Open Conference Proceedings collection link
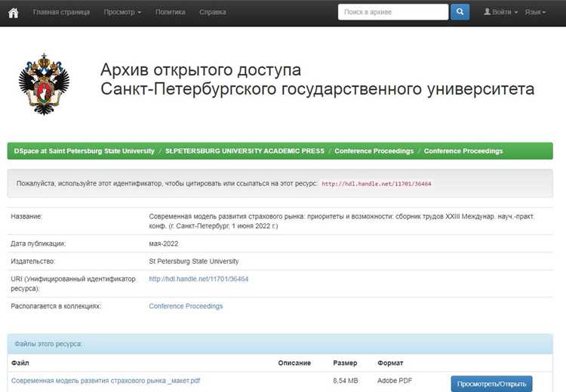Screen dimensions: 566x392 (x=186, y=306)
